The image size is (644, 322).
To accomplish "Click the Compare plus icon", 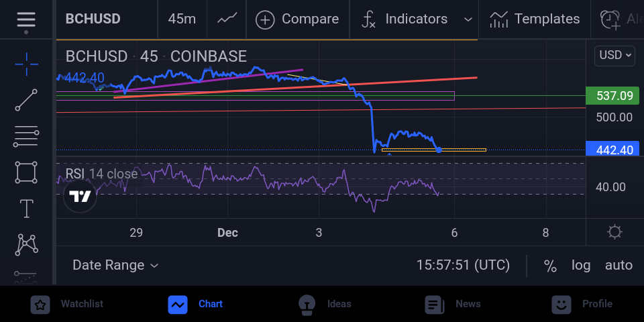I will click(265, 19).
